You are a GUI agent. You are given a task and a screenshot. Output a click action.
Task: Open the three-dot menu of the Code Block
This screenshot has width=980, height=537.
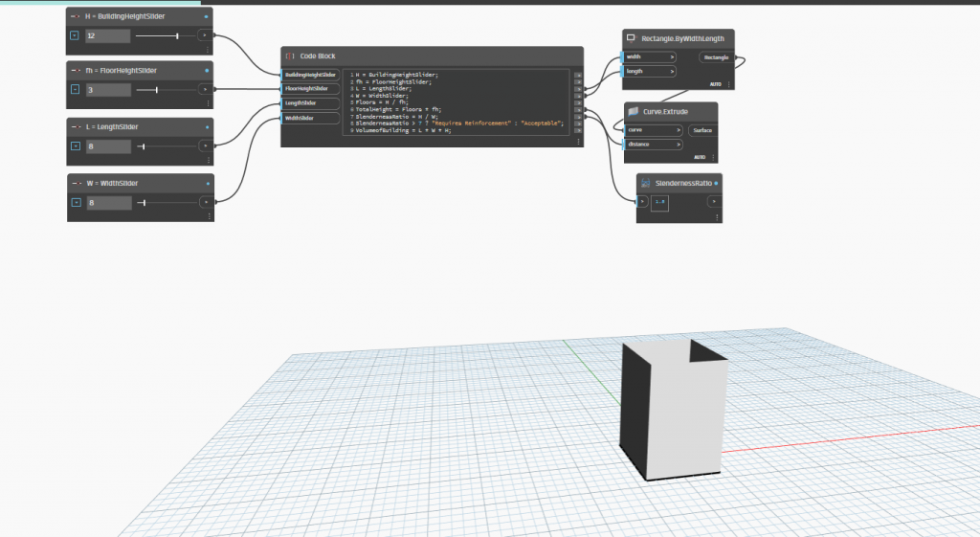tap(578, 142)
